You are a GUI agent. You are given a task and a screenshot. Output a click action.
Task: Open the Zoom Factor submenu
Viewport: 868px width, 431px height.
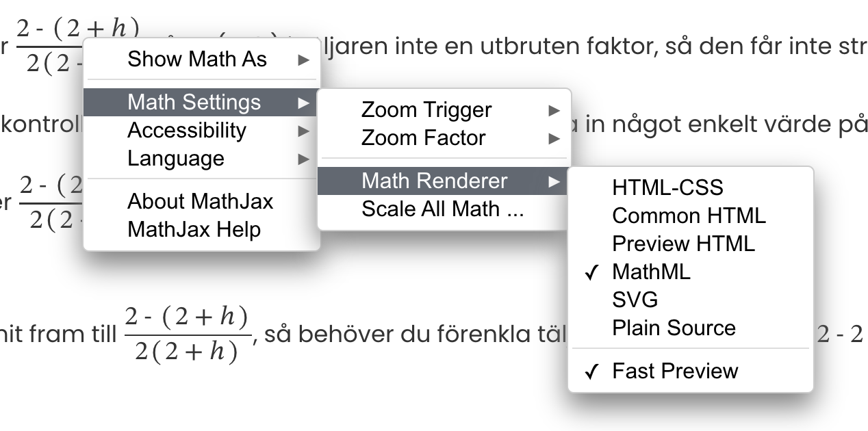423,138
